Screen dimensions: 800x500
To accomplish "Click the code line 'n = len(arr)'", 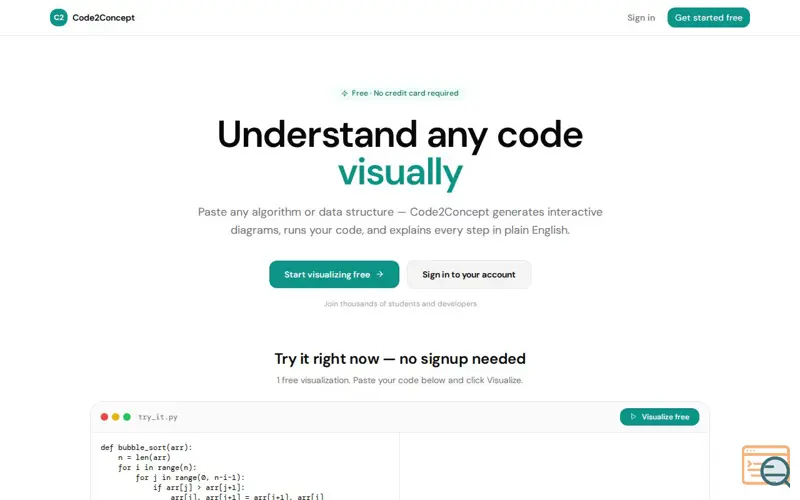I will click(144, 458).
